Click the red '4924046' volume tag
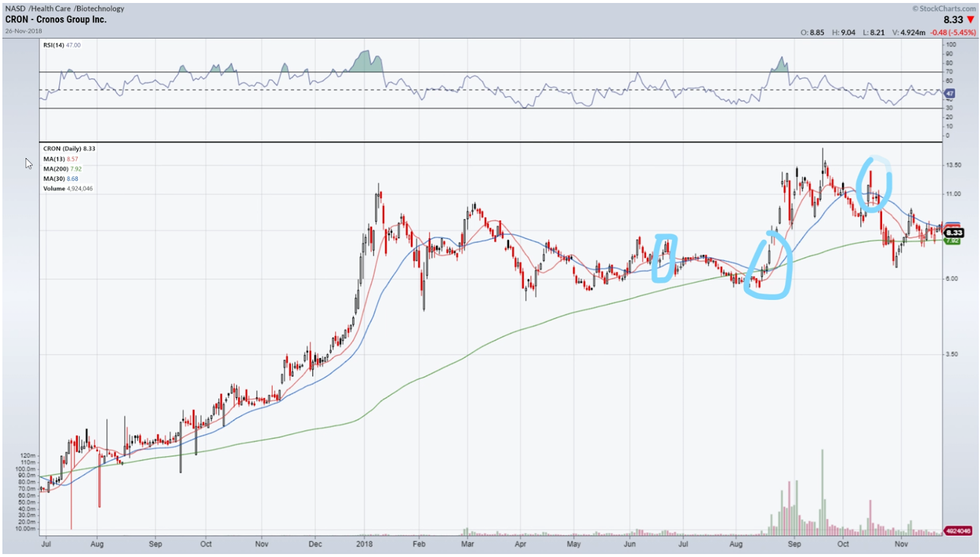 coord(957,531)
